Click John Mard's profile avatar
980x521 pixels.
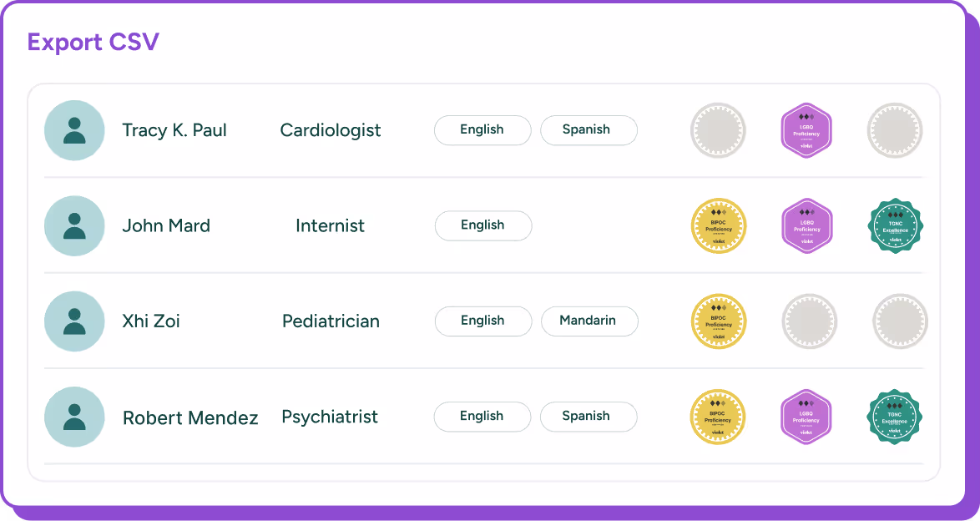[x=74, y=225]
